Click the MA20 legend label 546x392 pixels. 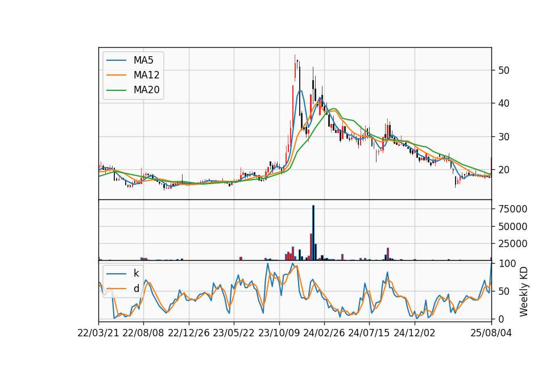tap(146, 90)
